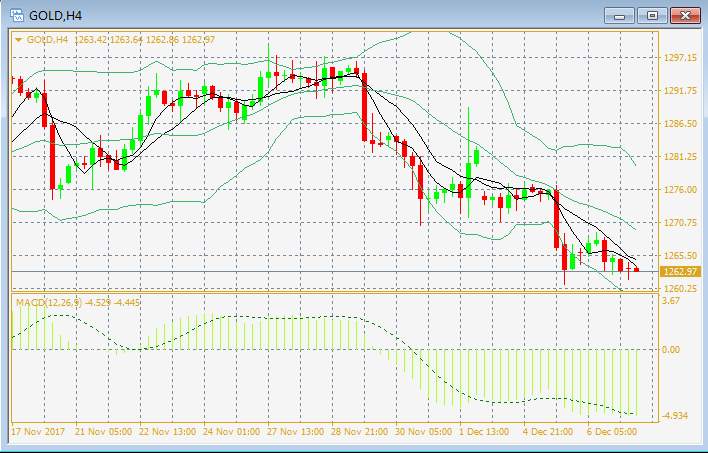Screen dimensions: 708x453
Task: Click the 4 Dec 21:00 time label
Action: pyautogui.click(x=548, y=432)
